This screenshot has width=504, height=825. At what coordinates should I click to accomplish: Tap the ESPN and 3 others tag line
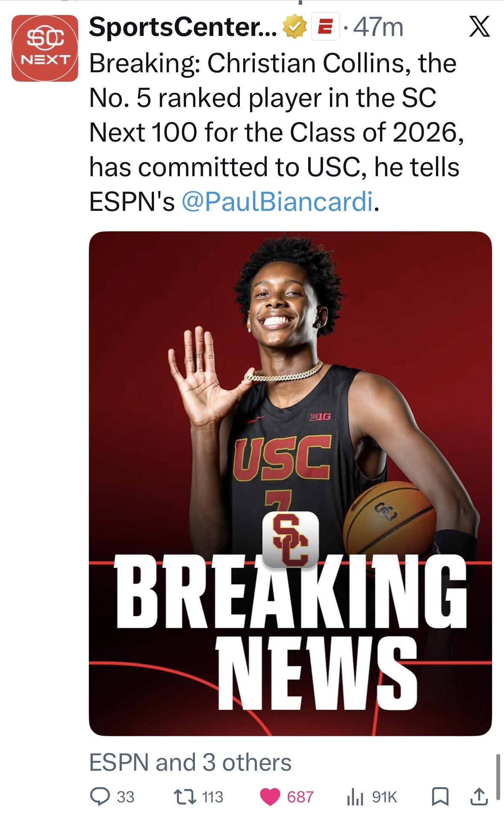click(190, 763)
